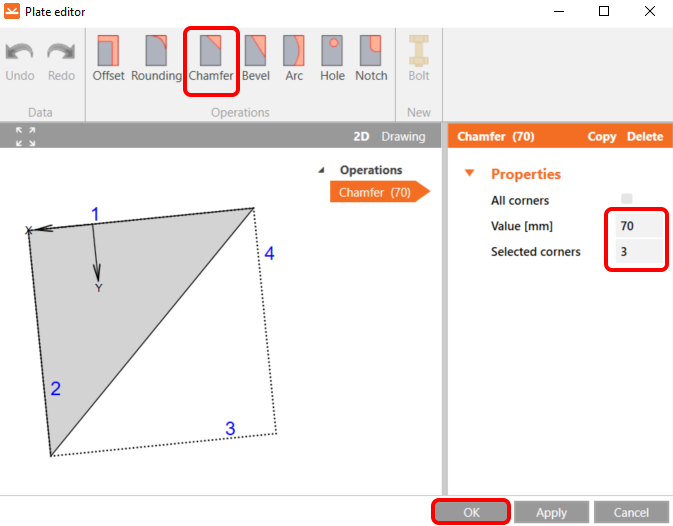Click the Redo arrow icon
The image size is (673, 526).
click(x=61, y=52)
